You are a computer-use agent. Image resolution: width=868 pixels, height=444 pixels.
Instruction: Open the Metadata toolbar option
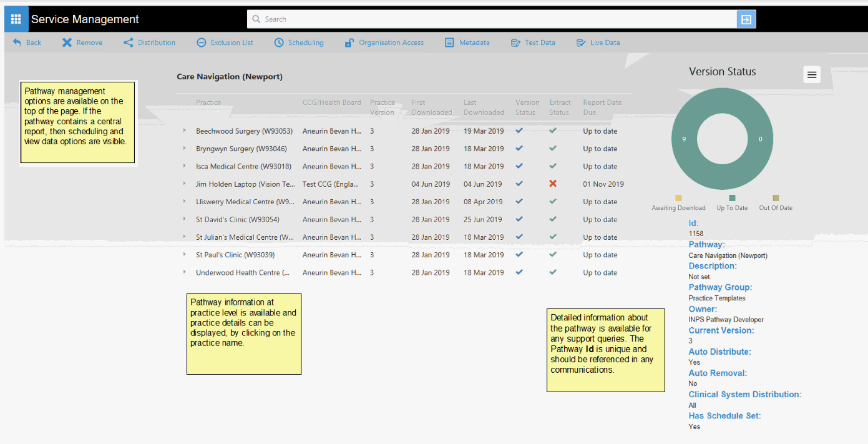[467, 42]
